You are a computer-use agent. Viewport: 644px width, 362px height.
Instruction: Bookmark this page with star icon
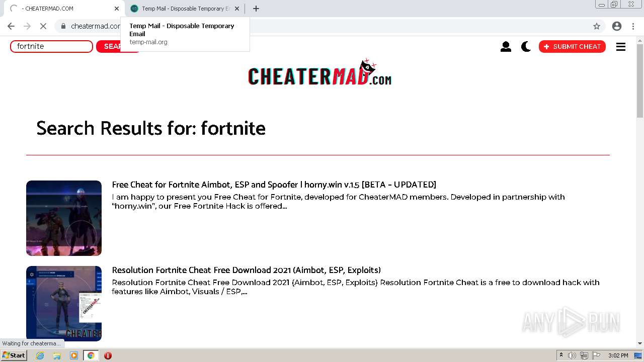[x=597, y=26]
